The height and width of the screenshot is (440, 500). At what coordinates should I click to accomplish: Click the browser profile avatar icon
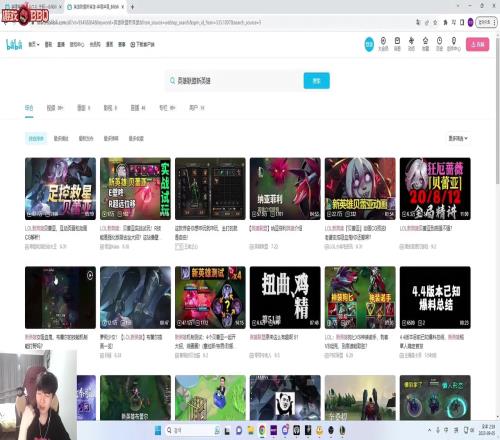471,22
